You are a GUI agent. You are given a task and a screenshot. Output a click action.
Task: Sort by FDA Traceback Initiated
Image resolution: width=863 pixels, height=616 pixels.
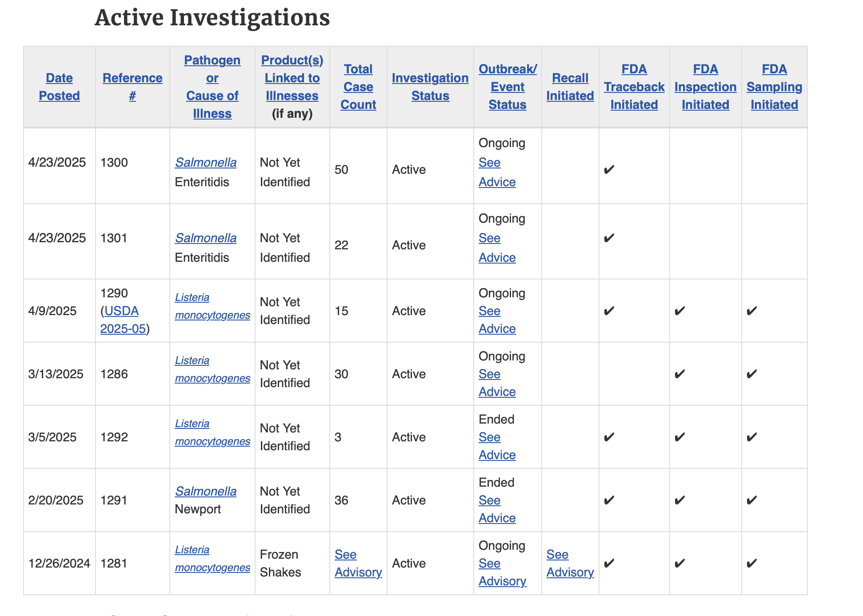(634, 87)
